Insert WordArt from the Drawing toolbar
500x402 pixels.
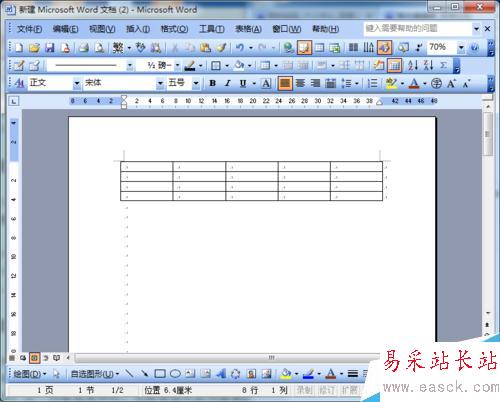pyautogui.click(x=220, y=374)
